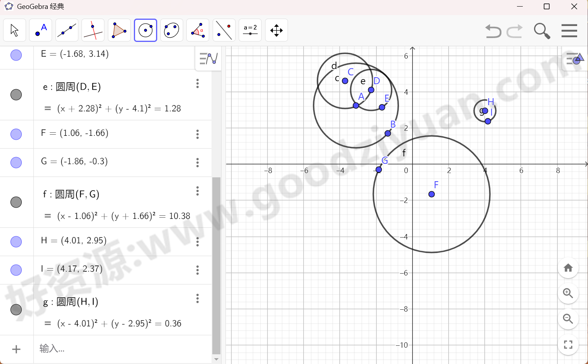Viewport: 588px width, 364px height.
Task: Hide point F using its visibility toggle
Action: point(16,134)
